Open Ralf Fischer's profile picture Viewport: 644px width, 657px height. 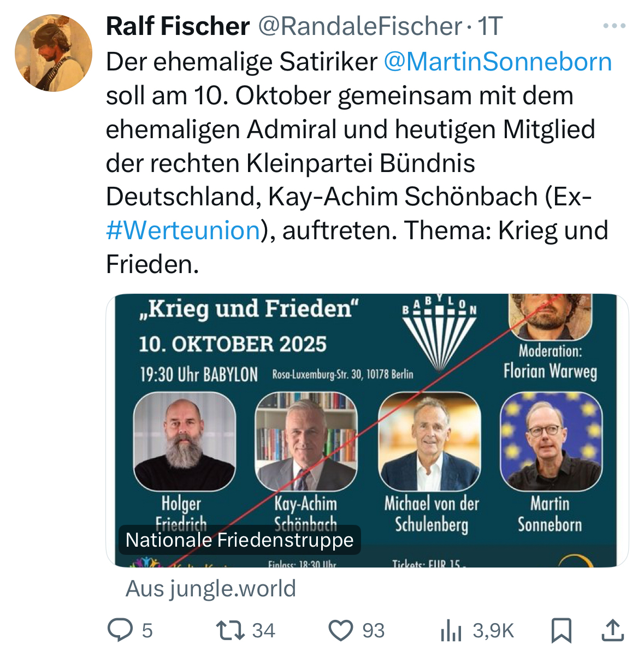click(x=54, y=53)
